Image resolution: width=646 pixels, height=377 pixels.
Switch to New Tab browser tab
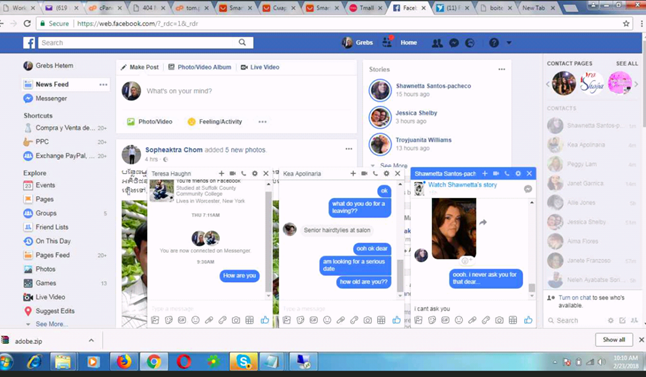coord(538,8)
